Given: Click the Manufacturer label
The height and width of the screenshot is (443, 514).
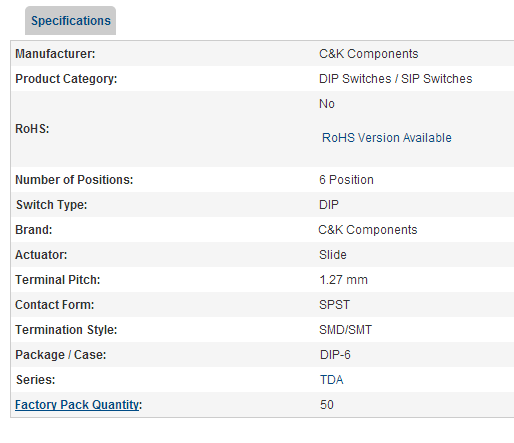Looking at the screenshot, I should (x=55, y=54).
